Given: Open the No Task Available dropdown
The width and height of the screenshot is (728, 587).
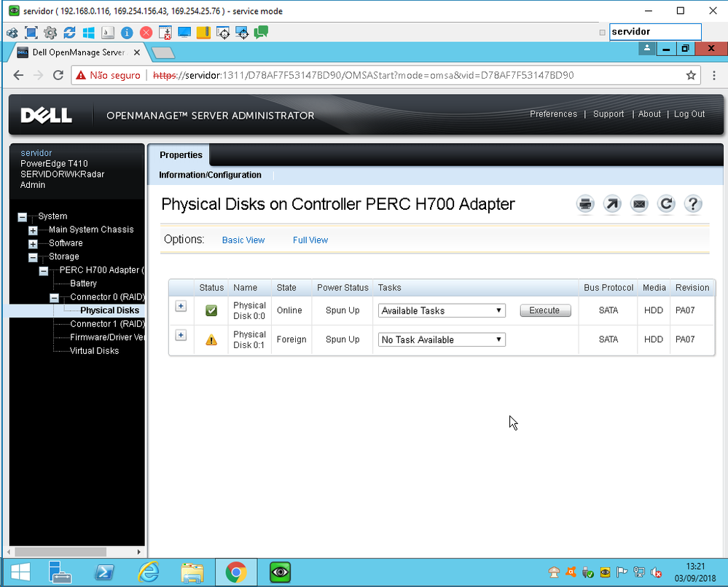Looking at the screenshot, I should tap(442, 339).
